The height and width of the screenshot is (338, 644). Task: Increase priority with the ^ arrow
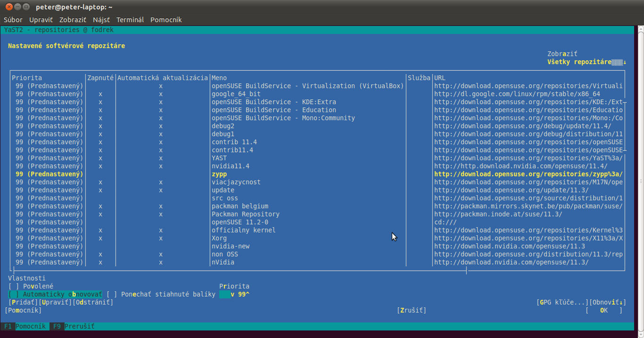248,294
